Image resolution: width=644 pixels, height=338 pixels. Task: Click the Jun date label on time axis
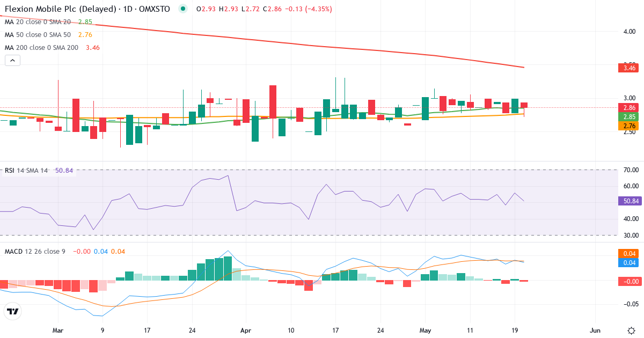(x=595, y=330)
